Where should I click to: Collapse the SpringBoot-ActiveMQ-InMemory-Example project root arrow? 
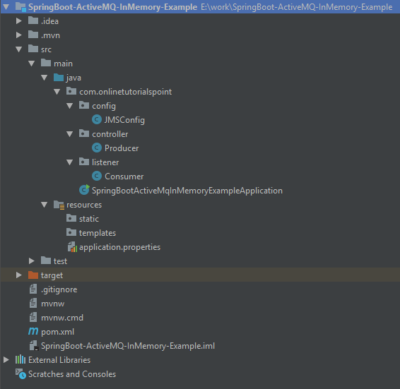(6, 7)
